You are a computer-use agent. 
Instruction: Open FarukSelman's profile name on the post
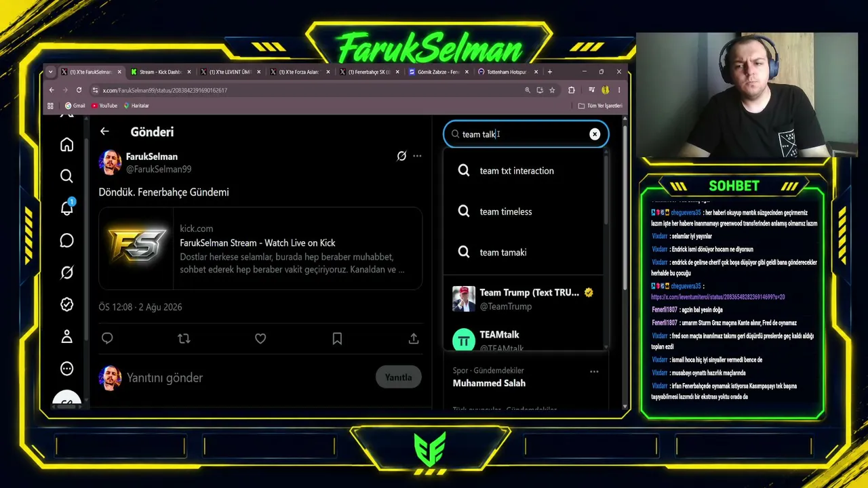click(x=152, y=157)
